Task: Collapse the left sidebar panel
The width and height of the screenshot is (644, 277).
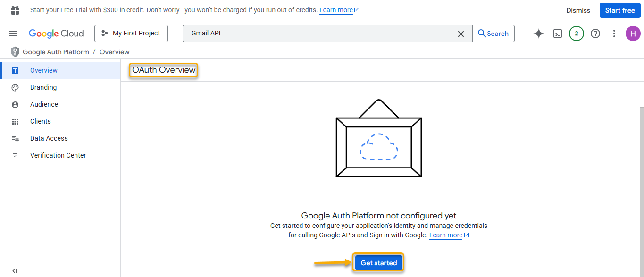Action: click(15, 271)
